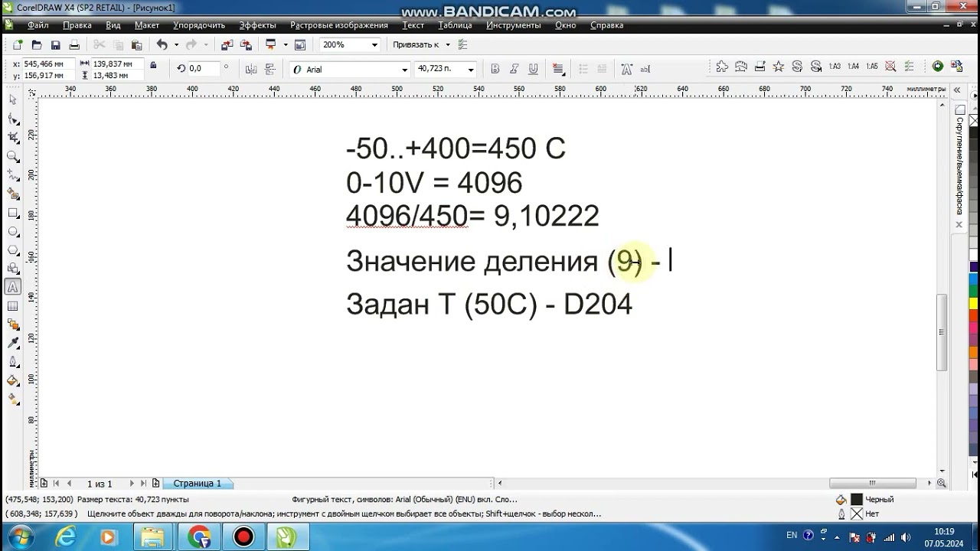Expand the Привязать к dropdown

tap(447, 45)
